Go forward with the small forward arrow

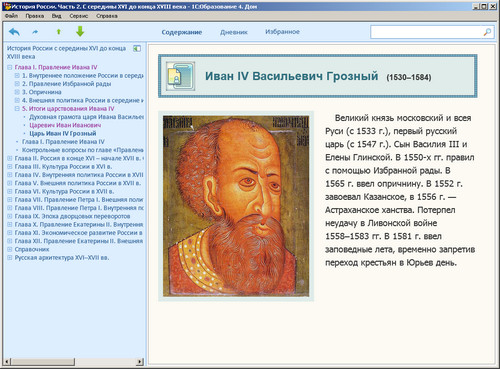pyautogui.click(x=35, y=32)
